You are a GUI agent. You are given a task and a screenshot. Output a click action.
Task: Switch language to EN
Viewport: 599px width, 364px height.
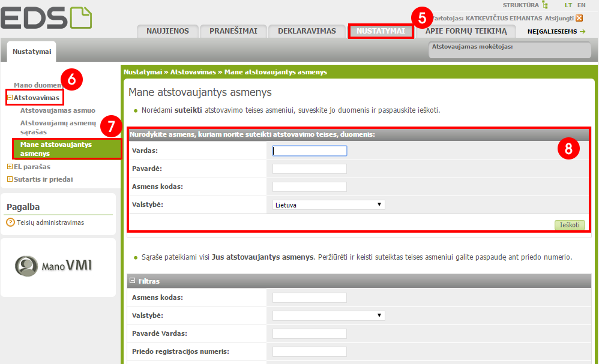tap(582, 5)
